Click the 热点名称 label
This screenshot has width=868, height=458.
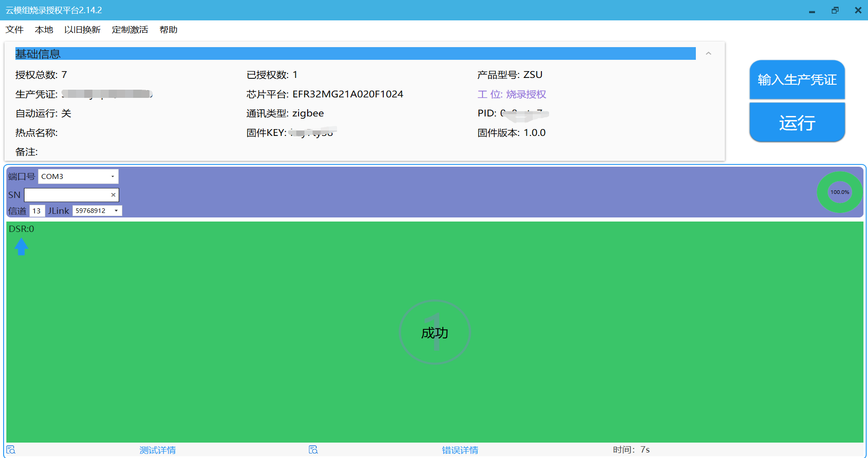click(37, 133)
